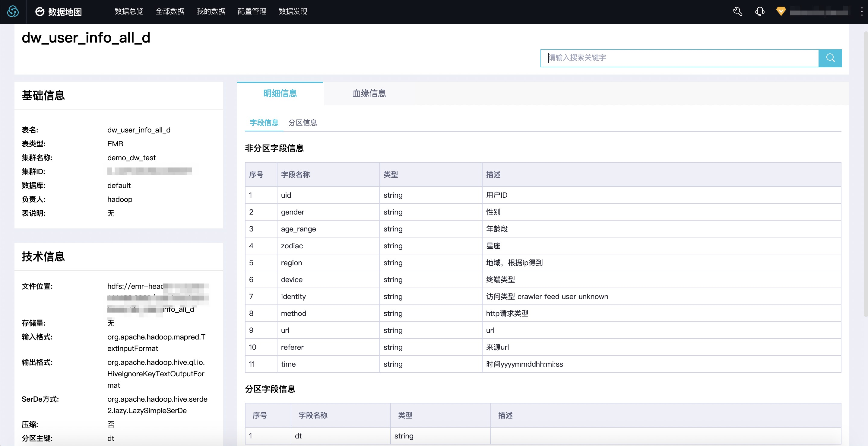The width and height of the screenshot is (868, 446).
Task: Click the 分区字段信息 section heading
Action: tap(270, 389)
